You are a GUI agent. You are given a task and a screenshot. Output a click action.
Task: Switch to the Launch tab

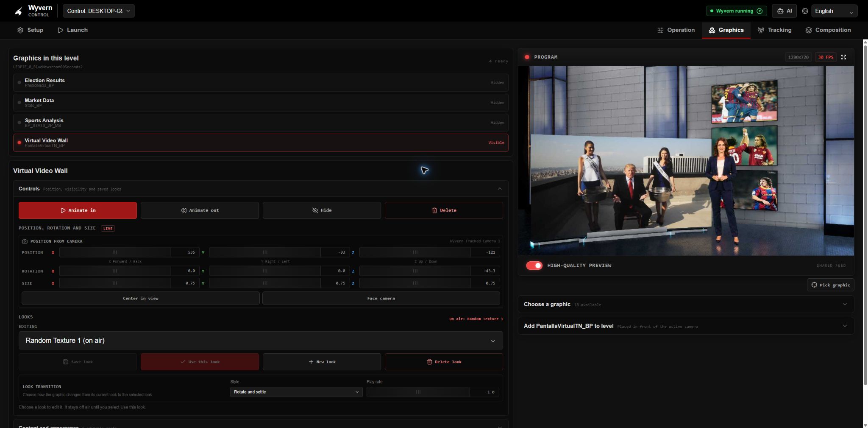pyautogui.click(x=73, y=30)
